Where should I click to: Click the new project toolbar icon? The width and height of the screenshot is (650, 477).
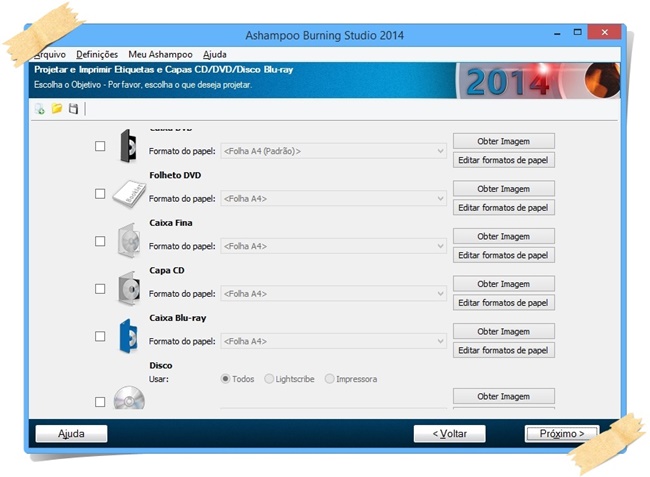click(x=40, y=109)
